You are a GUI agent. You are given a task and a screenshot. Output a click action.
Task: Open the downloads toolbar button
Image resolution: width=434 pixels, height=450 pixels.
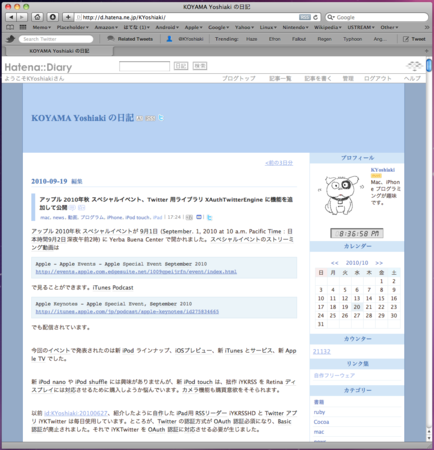pos(53,17)
